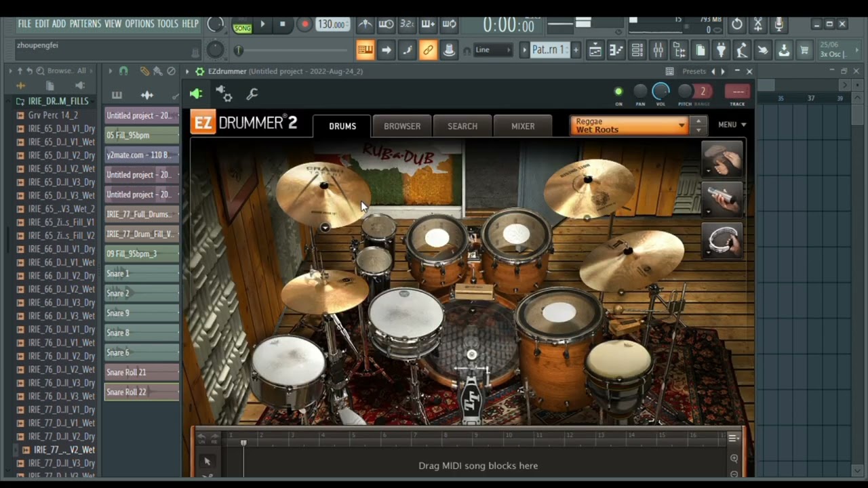Switch to the SEARCH tab

(462, 126)
